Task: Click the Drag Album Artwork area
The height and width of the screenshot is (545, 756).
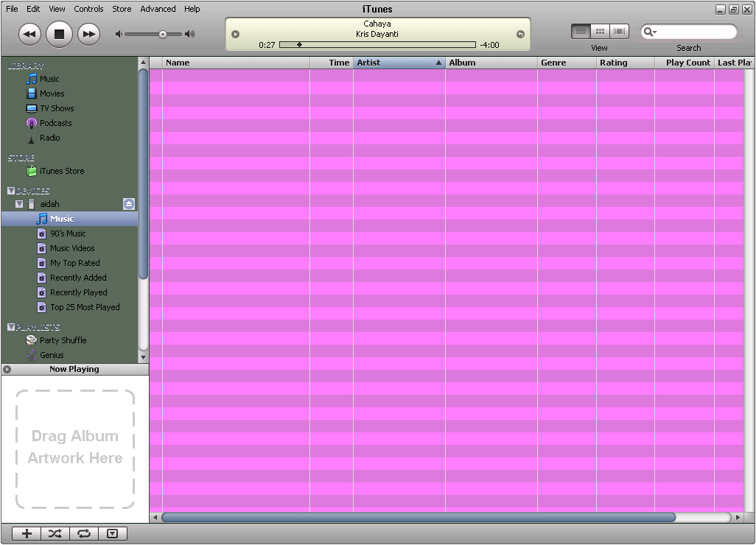Action: [x=74, y=449]
